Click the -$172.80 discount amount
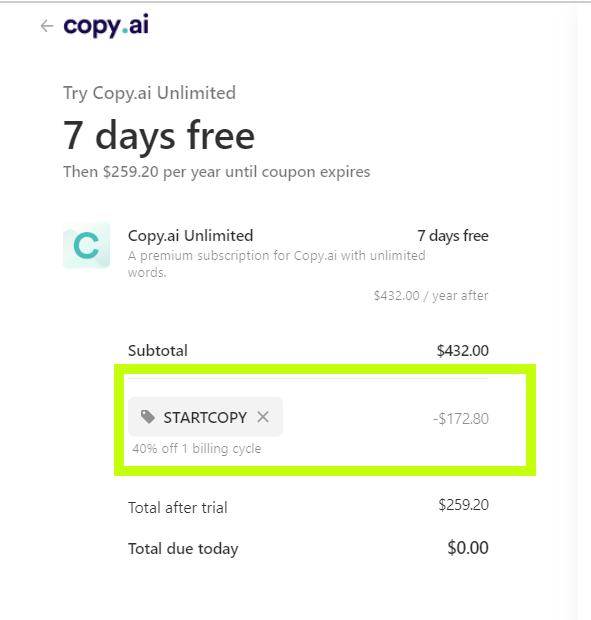This screenshot has height=620, width=591. tap(461, 419)
